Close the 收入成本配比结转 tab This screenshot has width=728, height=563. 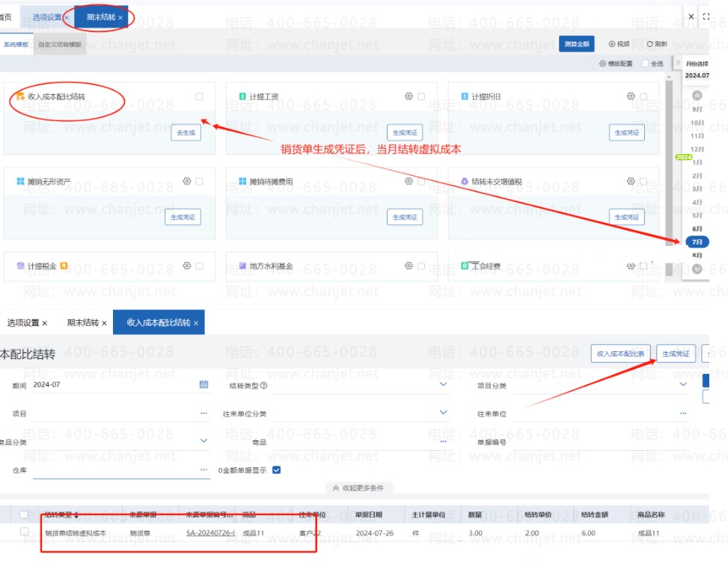196,323
